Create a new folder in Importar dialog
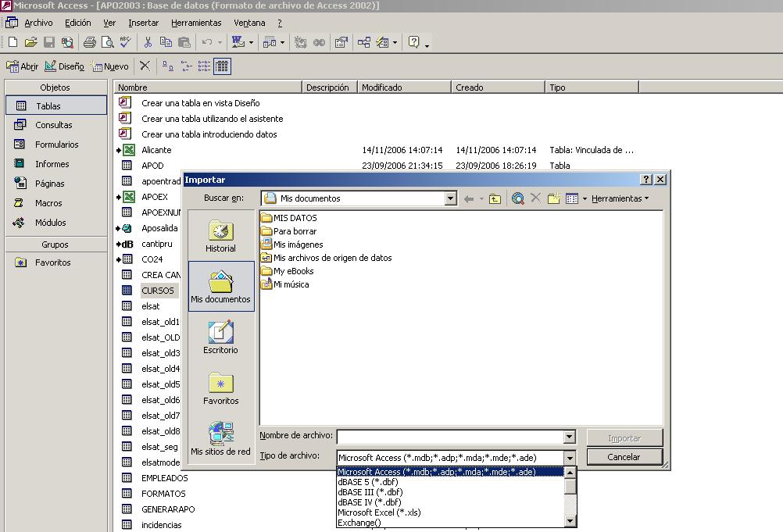This screenshot has width=783, height=532. (553, 198)
